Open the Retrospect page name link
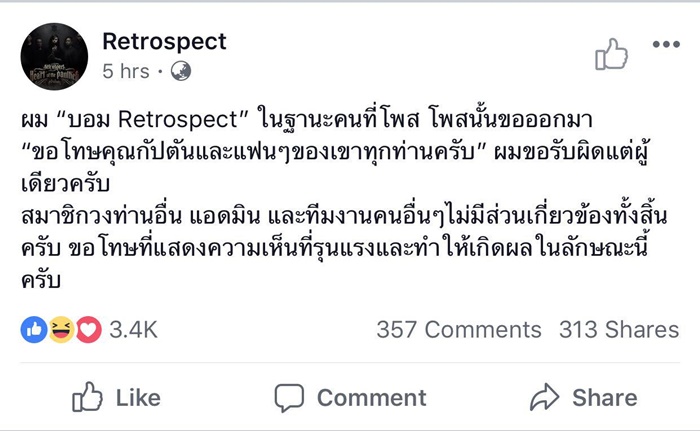This screenshot has width=700, height=431. coord(164,41)
